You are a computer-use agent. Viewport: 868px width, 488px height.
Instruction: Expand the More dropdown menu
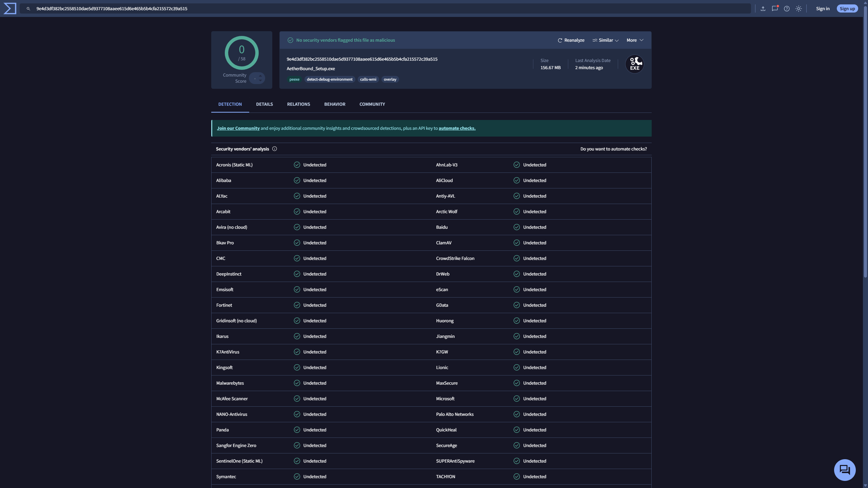[635, 40]
